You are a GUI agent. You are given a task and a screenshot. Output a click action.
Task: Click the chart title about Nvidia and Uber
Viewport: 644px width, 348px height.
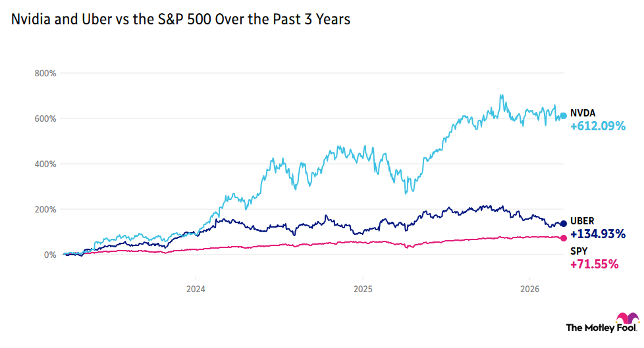180,20
